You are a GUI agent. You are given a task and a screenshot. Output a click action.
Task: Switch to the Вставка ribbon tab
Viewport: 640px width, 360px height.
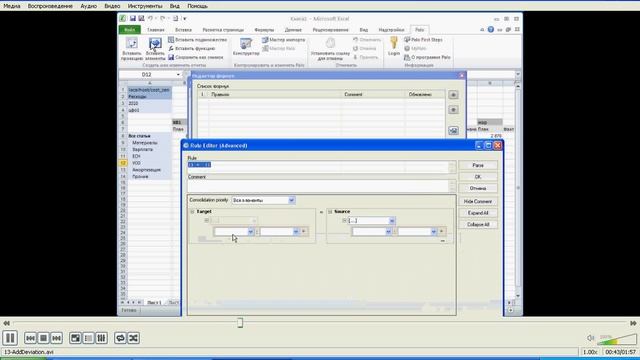point(183,30)
